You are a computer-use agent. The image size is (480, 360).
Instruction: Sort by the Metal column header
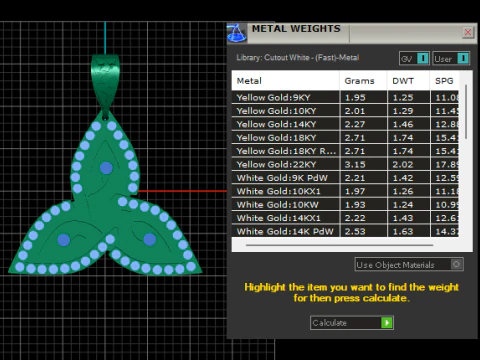(x=286, y=81)
